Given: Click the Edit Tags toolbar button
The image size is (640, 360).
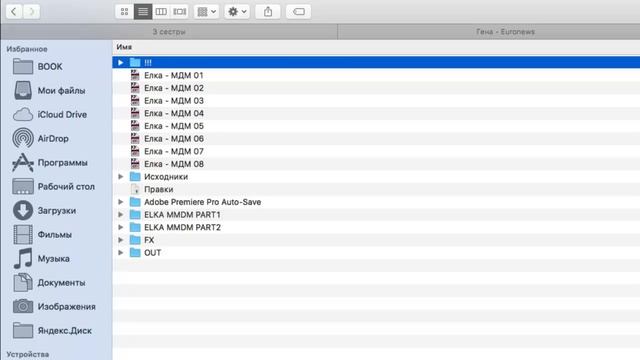Looking at the screenshot, I should (298, 11).
